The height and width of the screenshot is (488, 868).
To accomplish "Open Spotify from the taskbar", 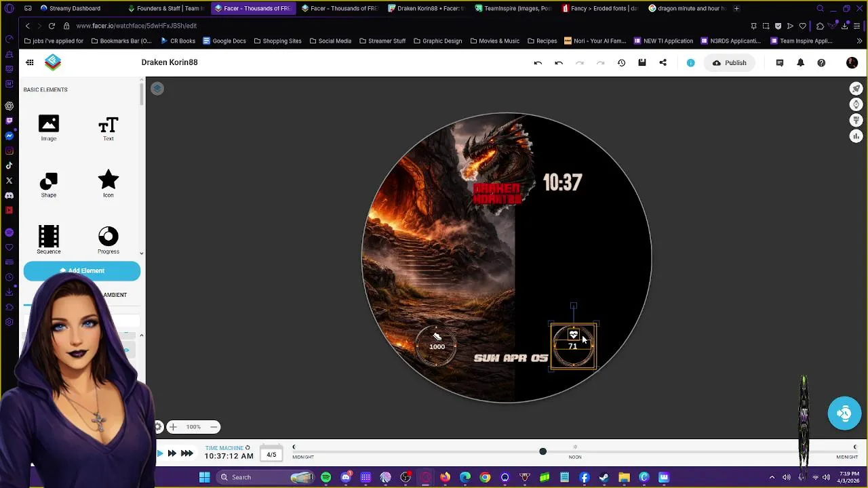I will tap(326, 477).
